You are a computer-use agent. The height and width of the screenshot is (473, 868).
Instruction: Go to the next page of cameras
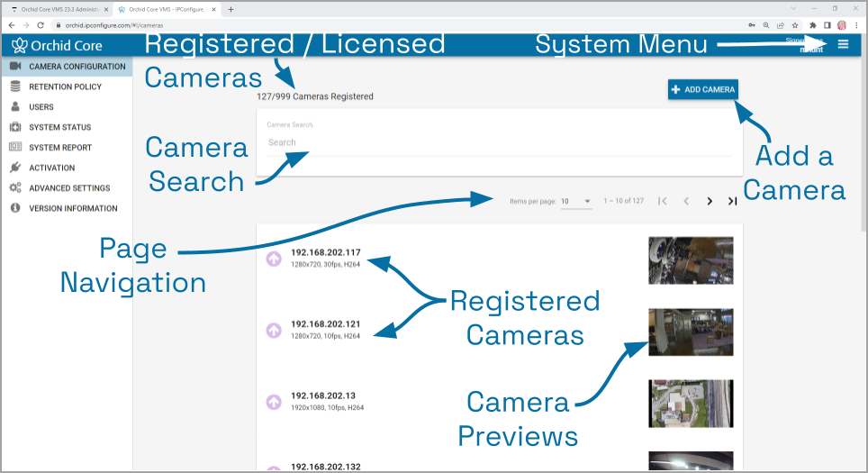pos(710,201)
